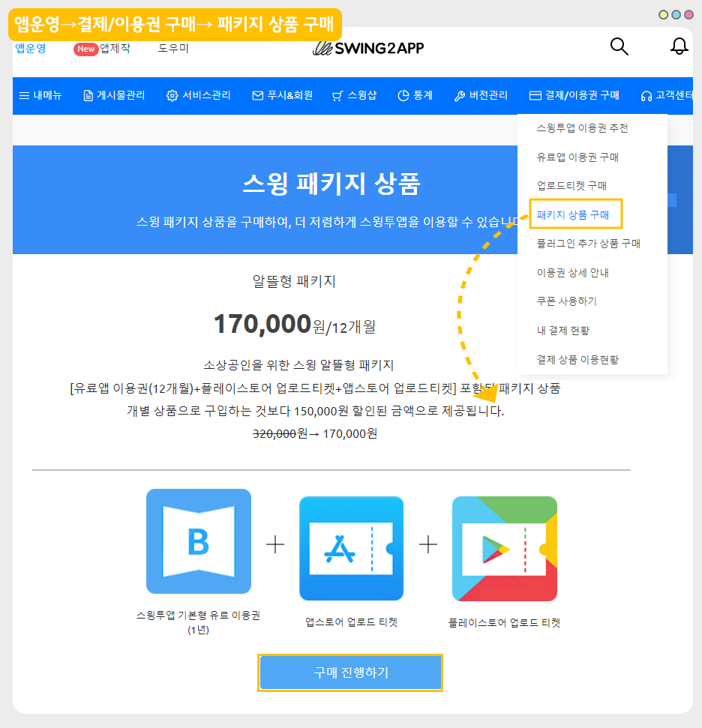The height and width of the screenshot is (728, 702).
Task: Select 이용권 상세 안내 in dropdown
Action: click(x=573, y=273)
